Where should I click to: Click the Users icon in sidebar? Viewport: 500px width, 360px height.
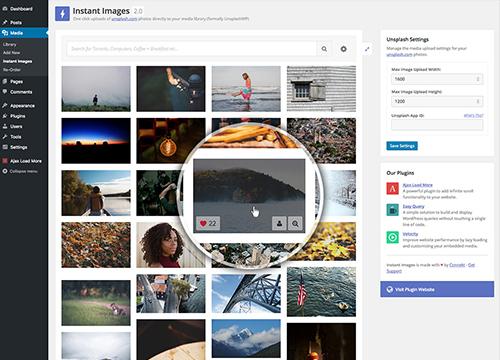[x=5, y=126]
